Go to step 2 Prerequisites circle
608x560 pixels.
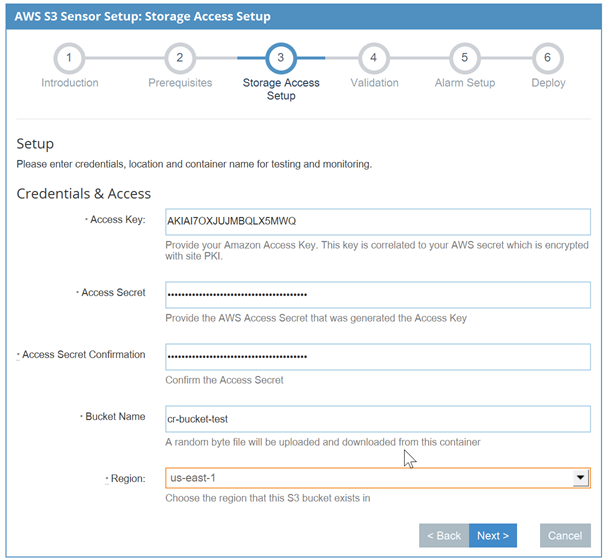(180, 58)
